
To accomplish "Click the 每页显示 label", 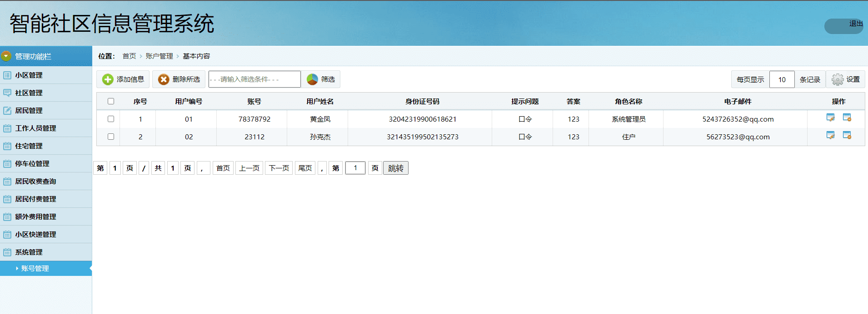I will point(750,79).
